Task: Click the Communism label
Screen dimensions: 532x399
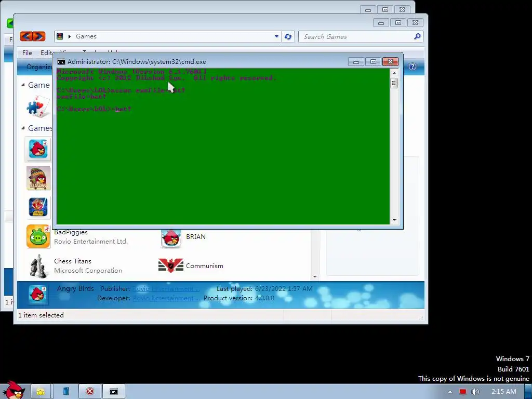Action: point(205,266)
